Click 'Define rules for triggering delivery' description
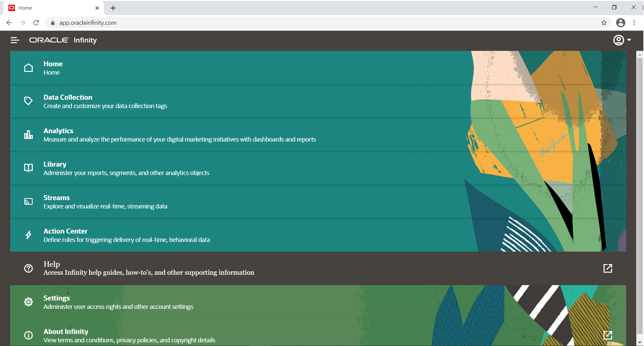The width and height of the screenshot is (644, 346). 127,240
